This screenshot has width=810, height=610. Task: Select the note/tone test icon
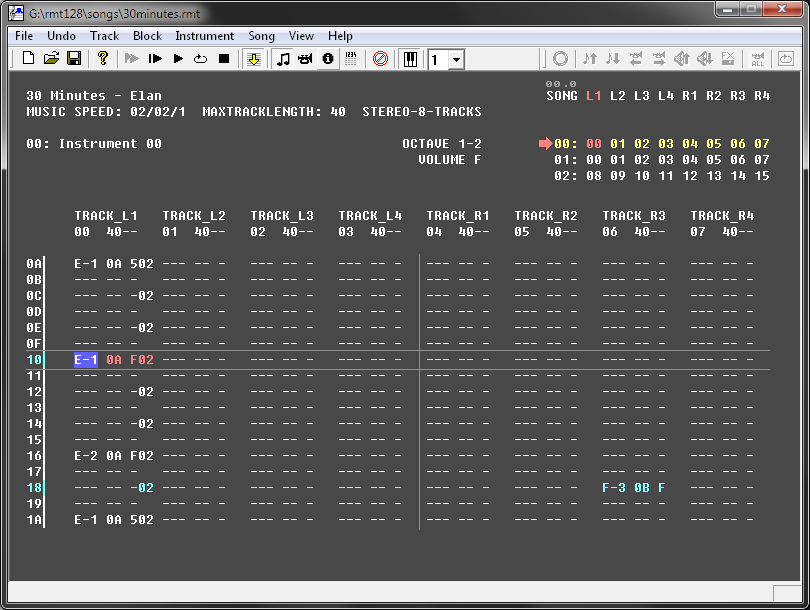(283, 59)
